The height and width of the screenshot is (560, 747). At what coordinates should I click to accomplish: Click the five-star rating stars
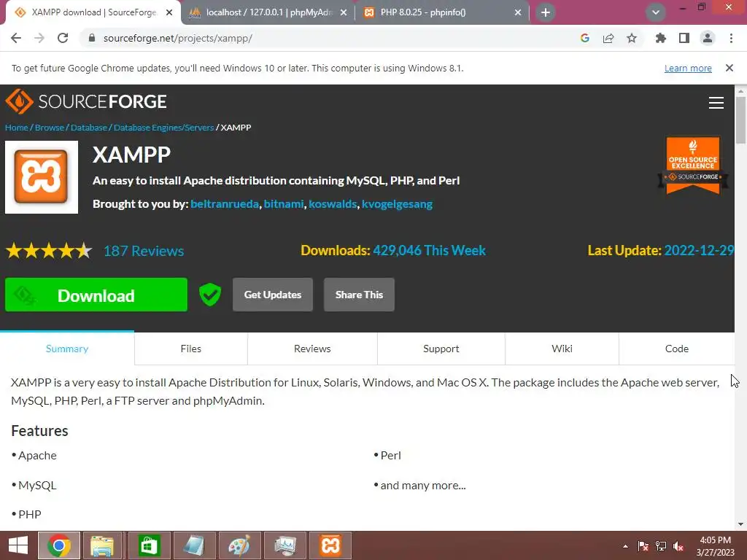point(49,251)
